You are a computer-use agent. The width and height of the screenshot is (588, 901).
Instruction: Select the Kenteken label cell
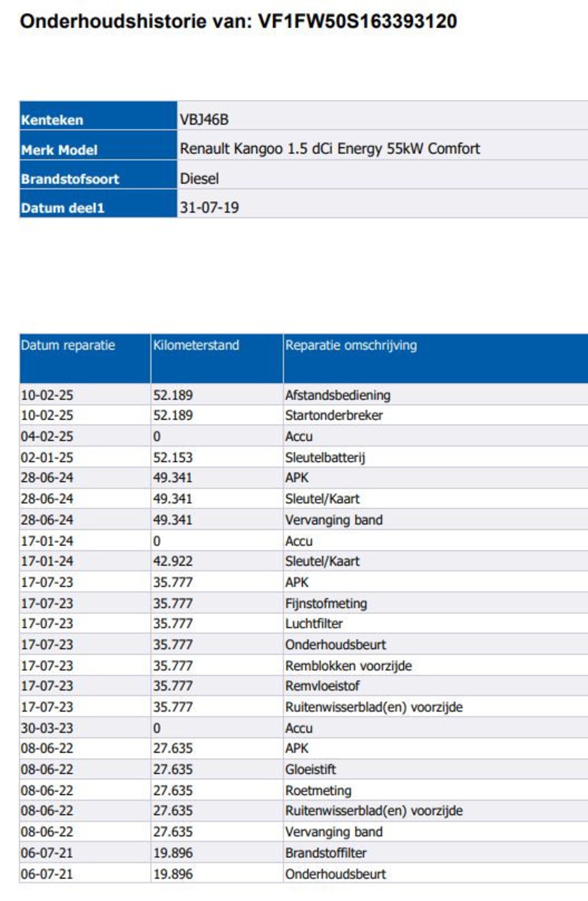(98, 119)
